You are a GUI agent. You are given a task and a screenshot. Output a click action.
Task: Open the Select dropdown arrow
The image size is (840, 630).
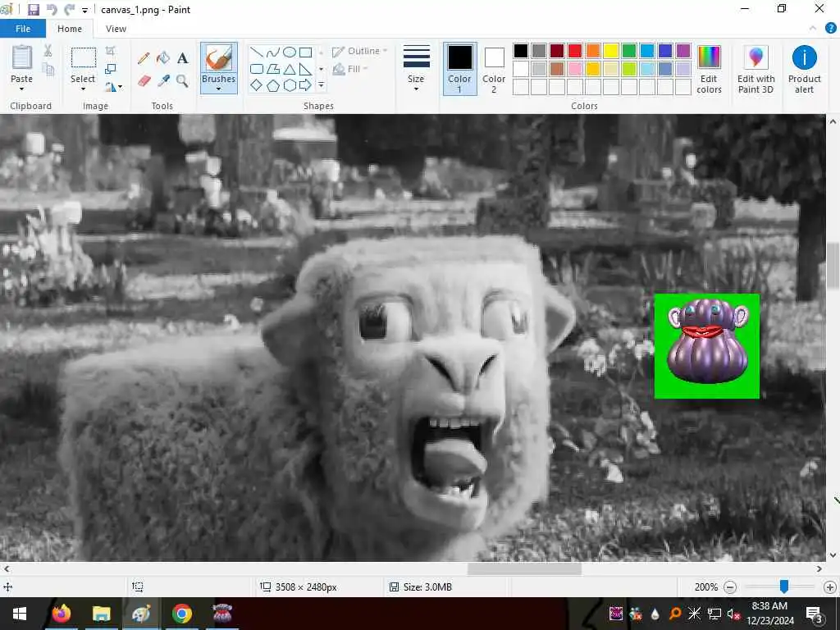pyautogui.click(x=83, y=89)
